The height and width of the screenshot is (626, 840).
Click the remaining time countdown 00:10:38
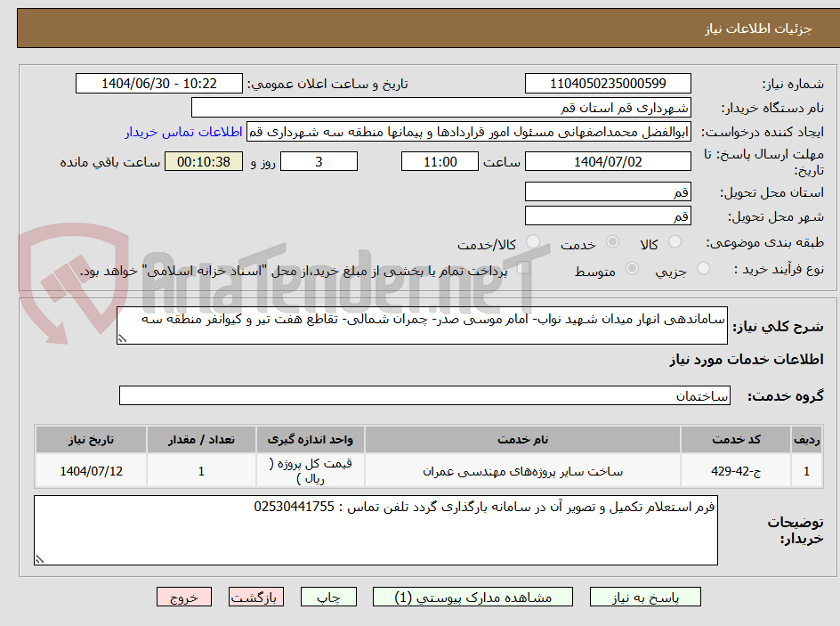pyautogui.click(x=204, y=161)
